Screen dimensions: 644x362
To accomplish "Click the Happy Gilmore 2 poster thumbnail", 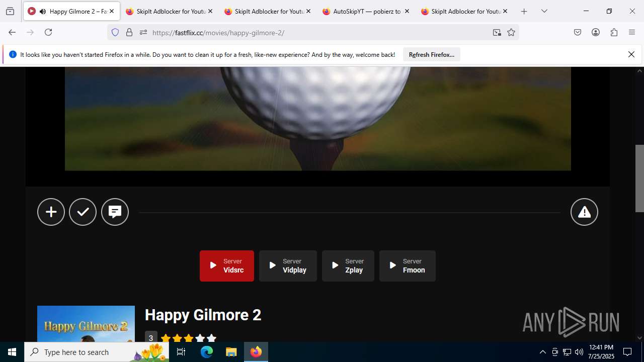I will (x=86, y=324).
